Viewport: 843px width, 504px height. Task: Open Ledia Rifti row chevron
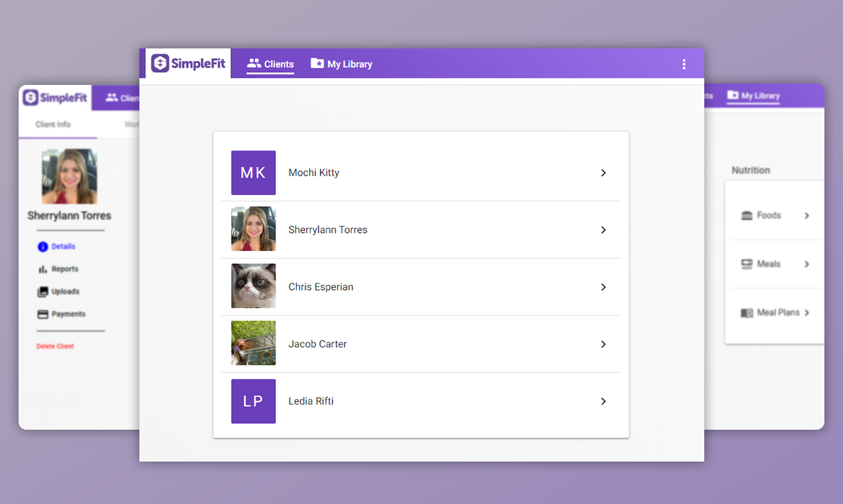click(603, 401)
